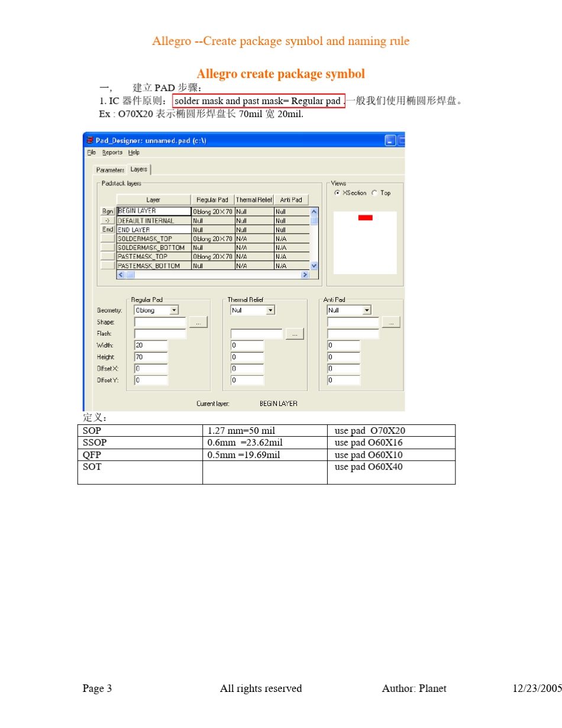This screenshot has width=562, height=728.
Task: Click the Regular Pad Height field (70)
Action: [151, 357]
